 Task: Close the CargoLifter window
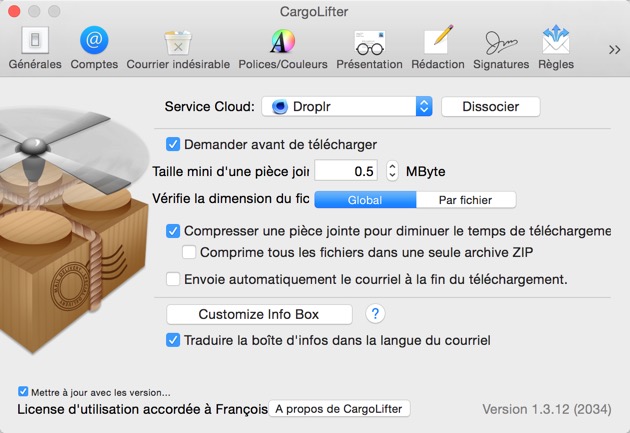point(14,11)
